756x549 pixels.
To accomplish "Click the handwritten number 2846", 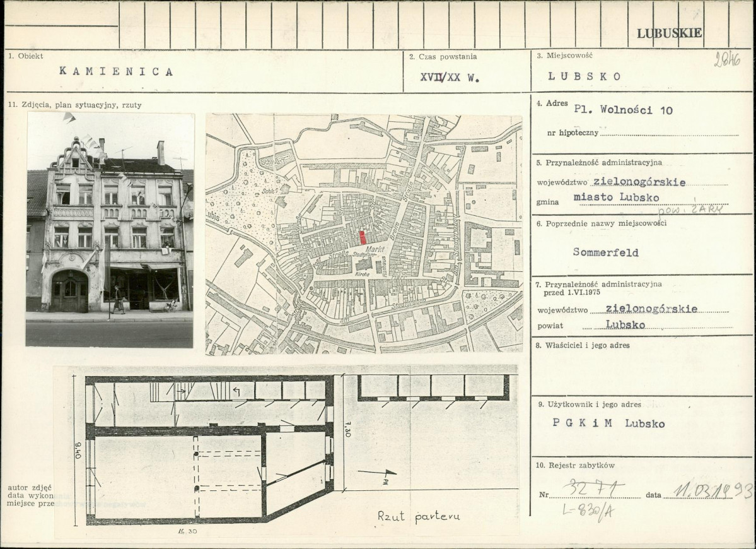I will (x=727, y=59).
